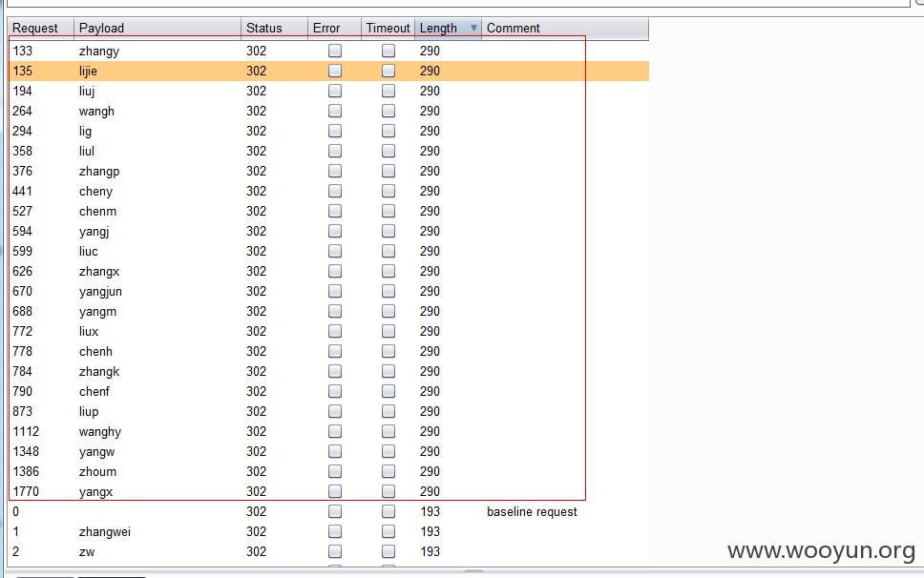This screenshot has height=578, width=924.
Task: Click length value 193 for zhangwei
Action: point(430,531)
